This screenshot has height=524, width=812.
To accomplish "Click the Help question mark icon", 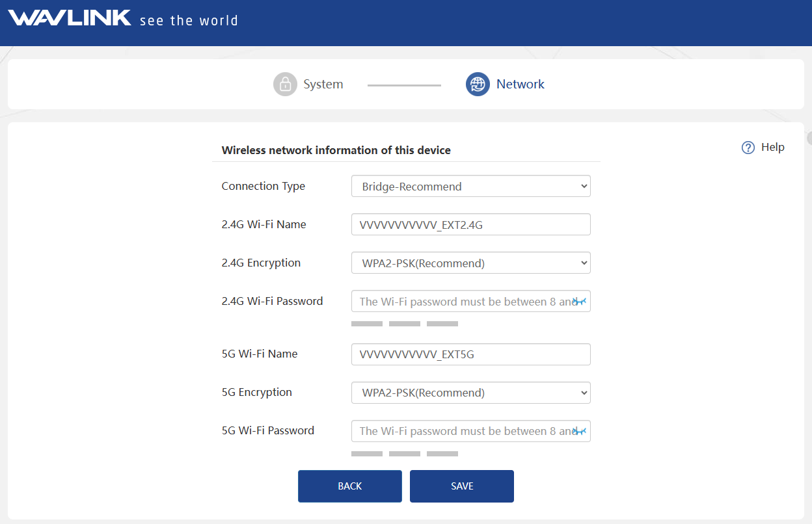I will 748,148.
